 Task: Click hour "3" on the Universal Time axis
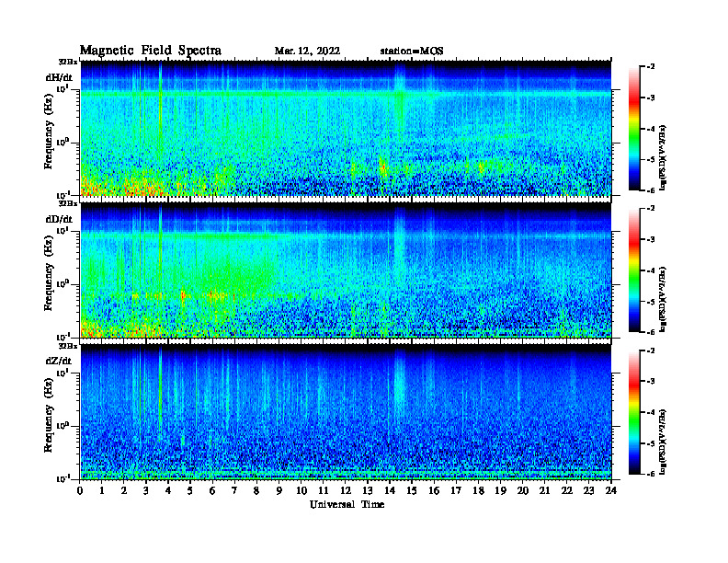pos(146,491)
